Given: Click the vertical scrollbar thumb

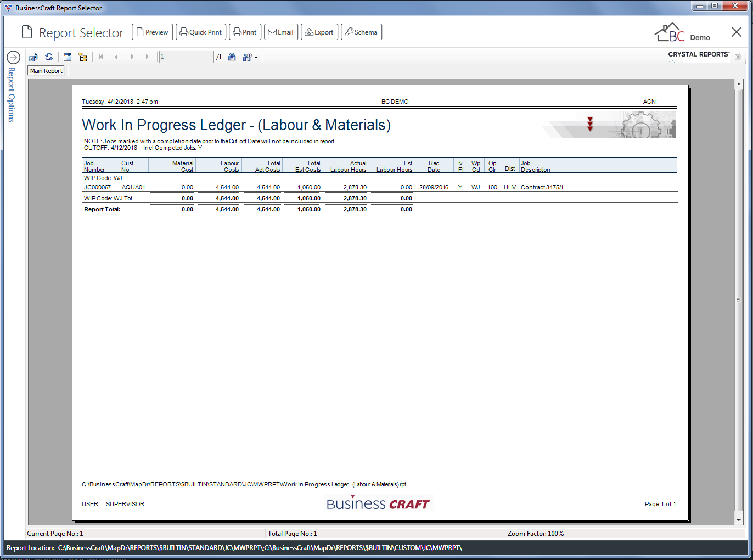Looking at the screenshot, I should coord(739,300).
